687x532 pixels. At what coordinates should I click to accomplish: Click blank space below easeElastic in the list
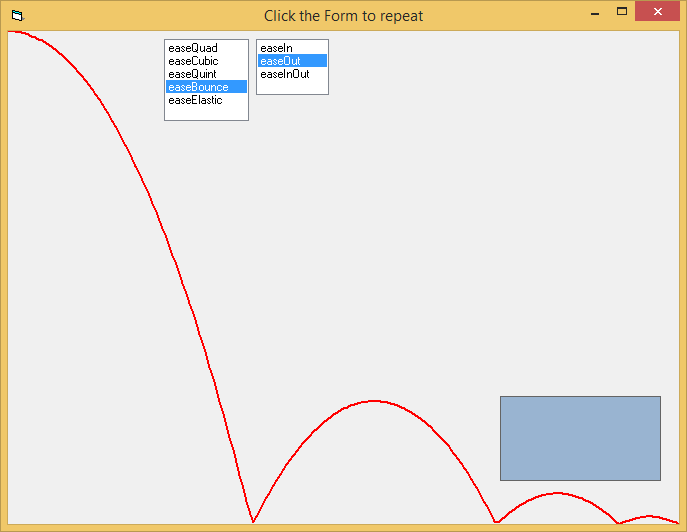[x=206, y=113]
